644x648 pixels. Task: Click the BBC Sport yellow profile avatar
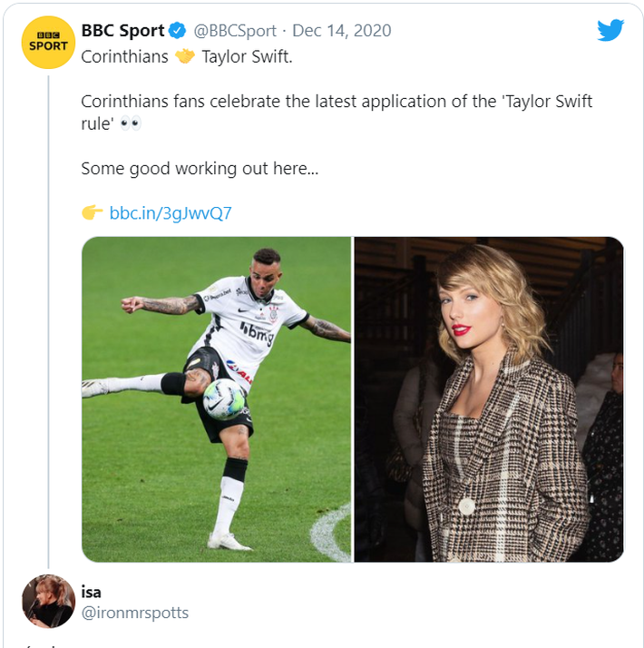coord(48,43)
